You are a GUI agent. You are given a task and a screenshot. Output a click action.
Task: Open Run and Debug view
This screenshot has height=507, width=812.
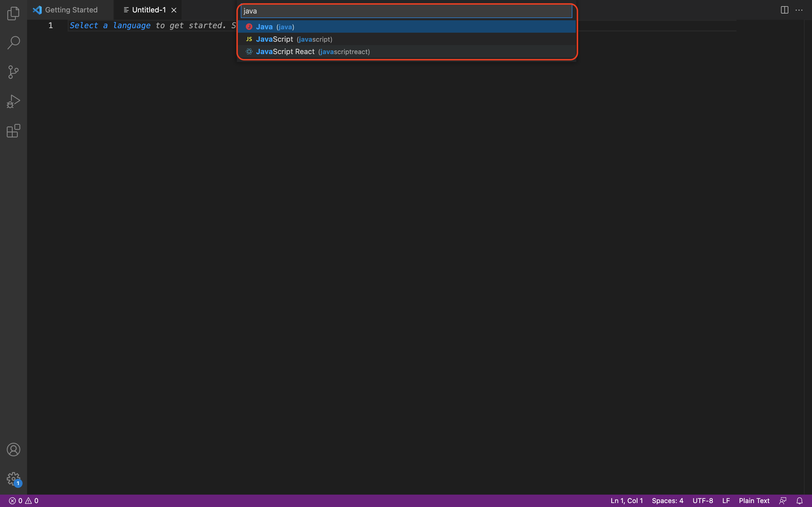pos(14,101)
